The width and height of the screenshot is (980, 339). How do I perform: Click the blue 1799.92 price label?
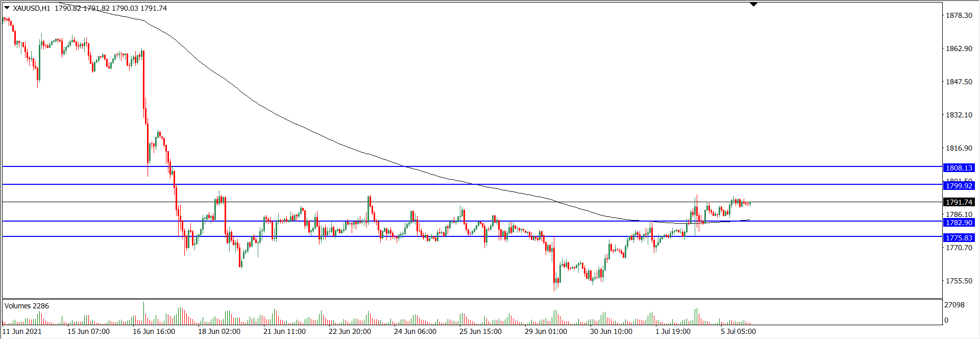(959, 186)
